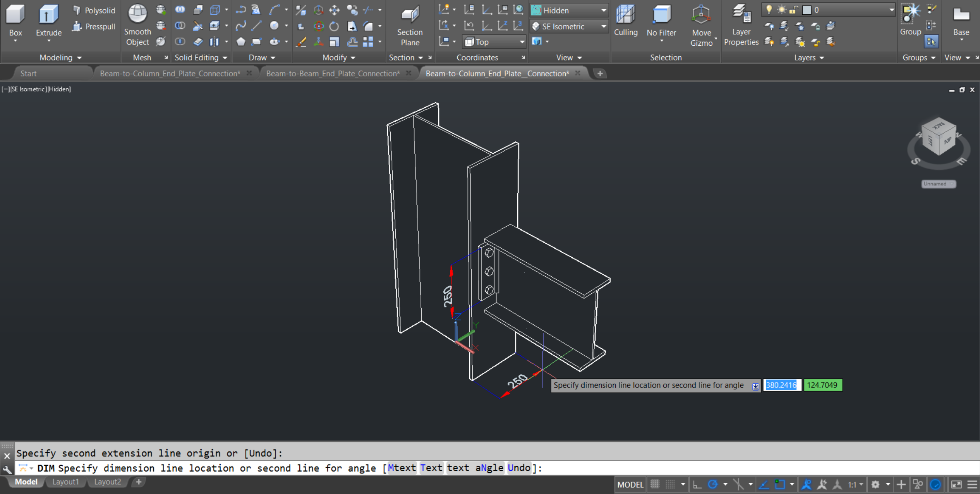Activate the Presspull tool
The width and height of the screenshot is (980, 494).
pyautogui.click(x=94, y=26)
